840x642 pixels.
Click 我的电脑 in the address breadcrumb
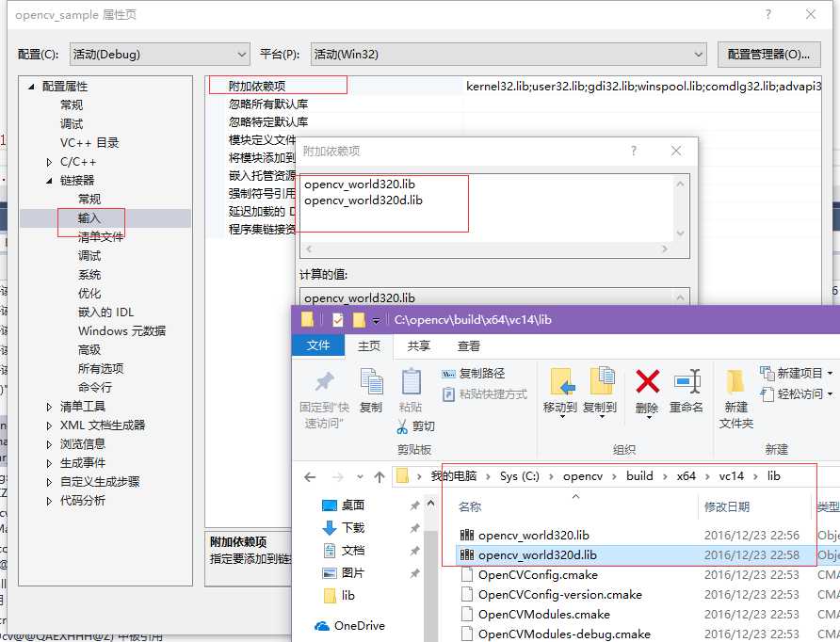(454, 476)
